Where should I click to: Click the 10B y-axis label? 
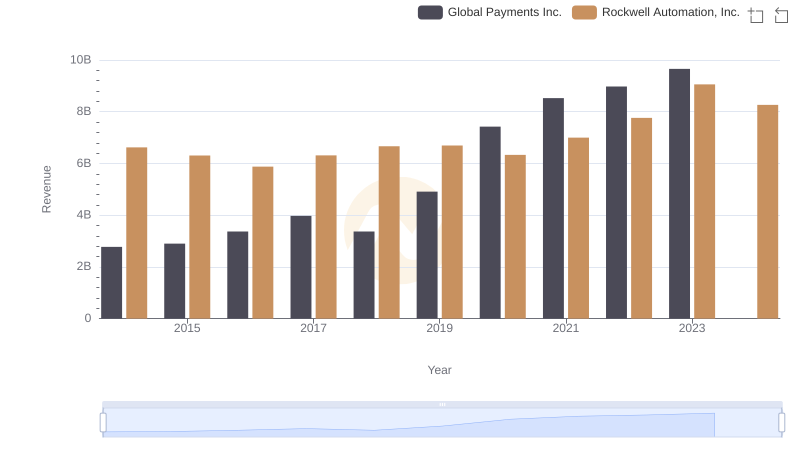coord(81,60)
